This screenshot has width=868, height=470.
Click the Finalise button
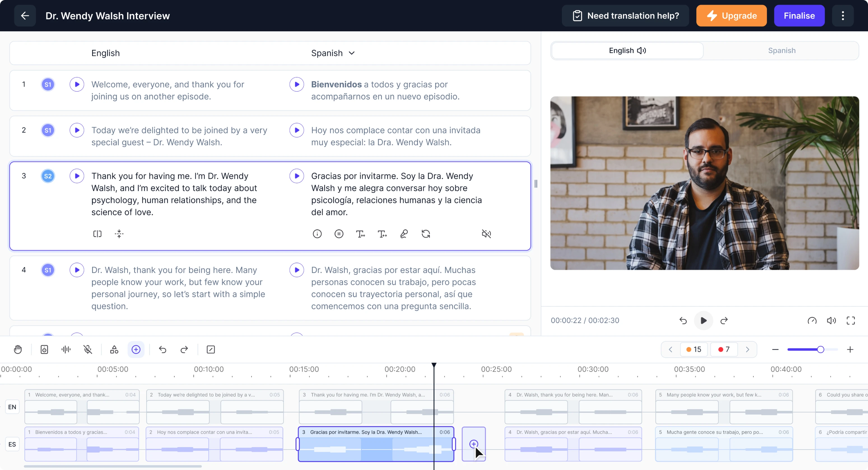(x=799, y=16)
